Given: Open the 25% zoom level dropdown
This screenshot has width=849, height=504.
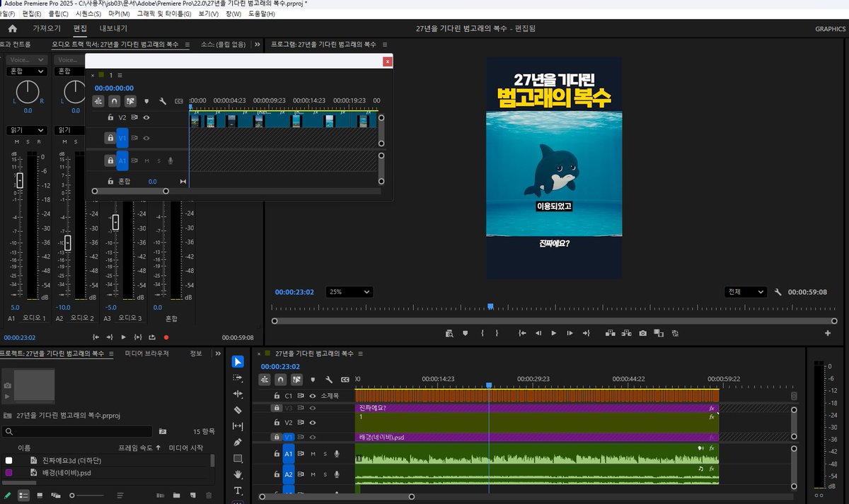Looking at the screenshot, I should click(350, 292).
